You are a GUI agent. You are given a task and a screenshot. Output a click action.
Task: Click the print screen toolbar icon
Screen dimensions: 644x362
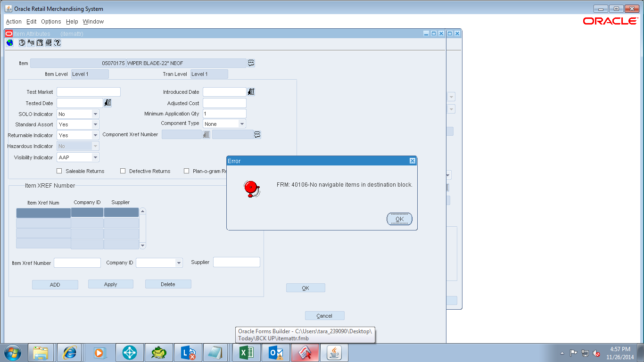click(x=48, y=43)
